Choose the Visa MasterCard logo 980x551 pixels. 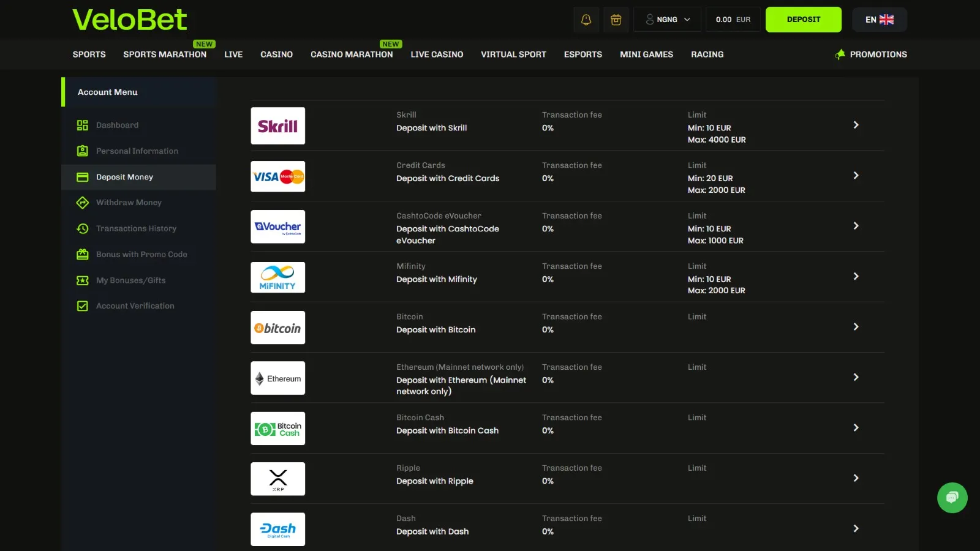278,177
